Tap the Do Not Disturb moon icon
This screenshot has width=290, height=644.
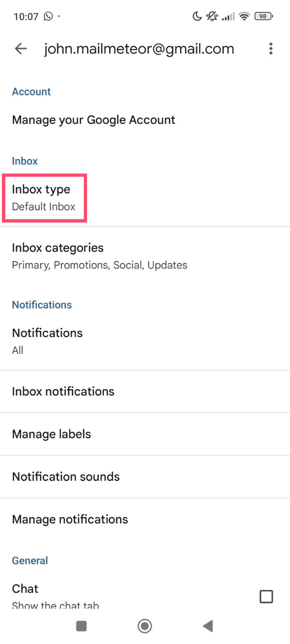[x=197, y=16]
